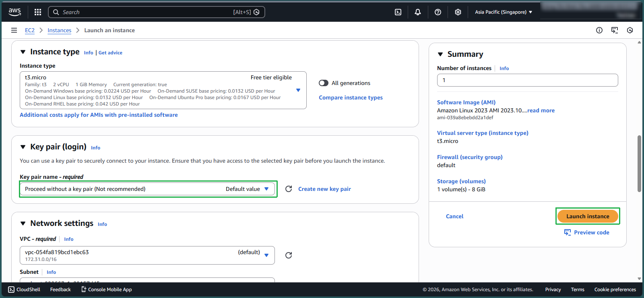Click Info next to VPC - required
The image size is (644, 298).
point(69,239)
